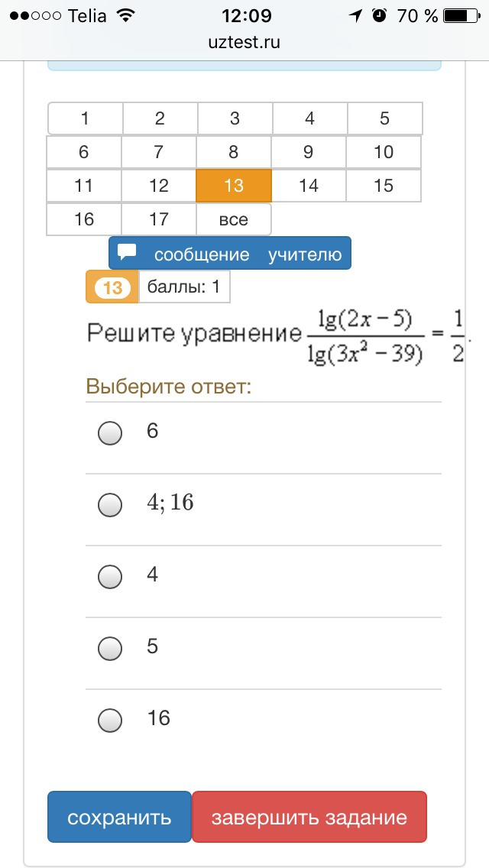489x868 pixels.
Task: Select answer 4
Action: coord(109,576)
